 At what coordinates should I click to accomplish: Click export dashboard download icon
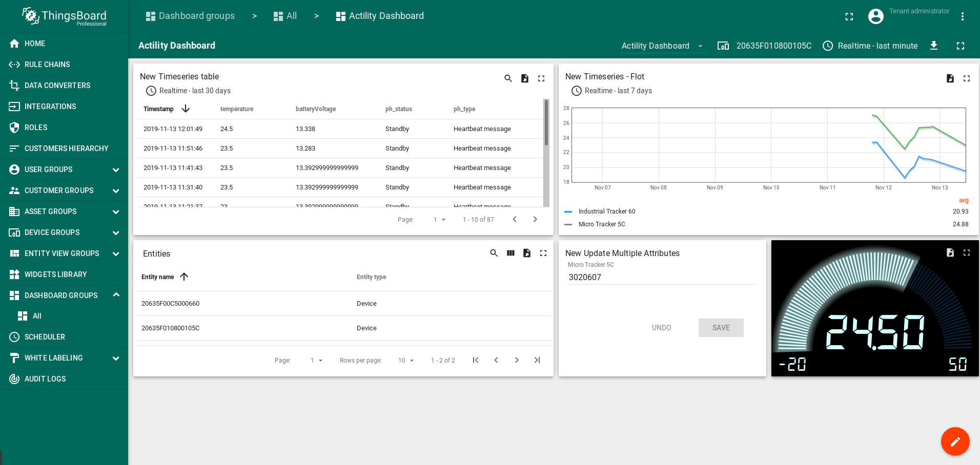click(x=934, y=46)
